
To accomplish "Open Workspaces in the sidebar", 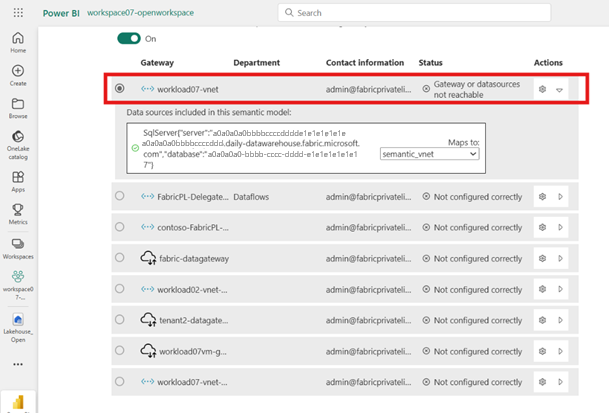I will (x=18, y=249).
